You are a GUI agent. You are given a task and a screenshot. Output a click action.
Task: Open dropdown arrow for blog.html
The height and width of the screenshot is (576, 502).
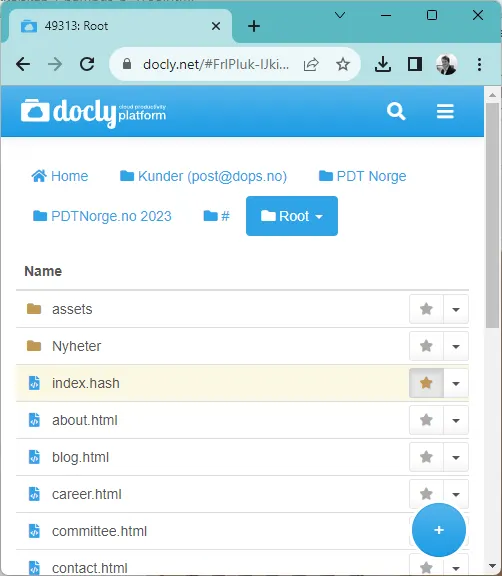(456, 457)
